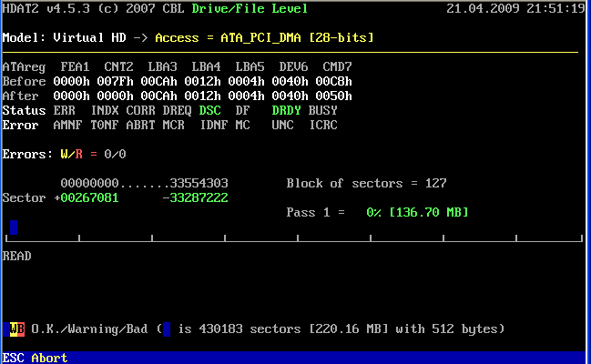Click the FEA1 register header

75,66
